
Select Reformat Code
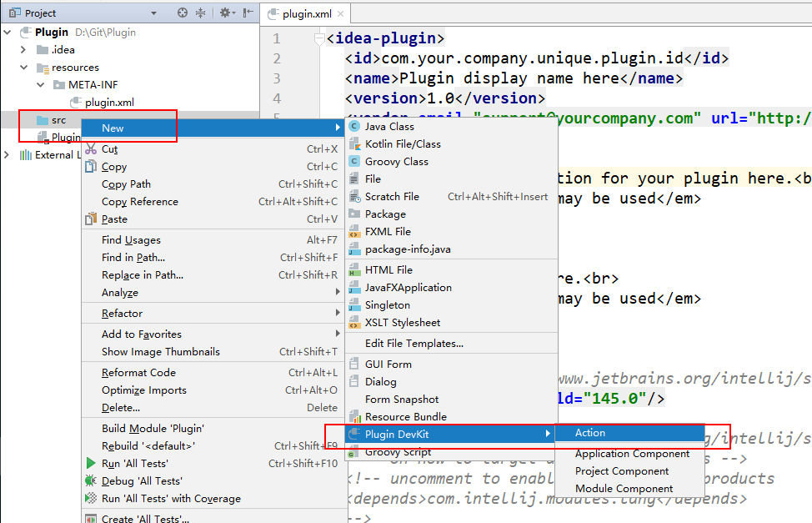pyautogui.click(x=213, y=373)
